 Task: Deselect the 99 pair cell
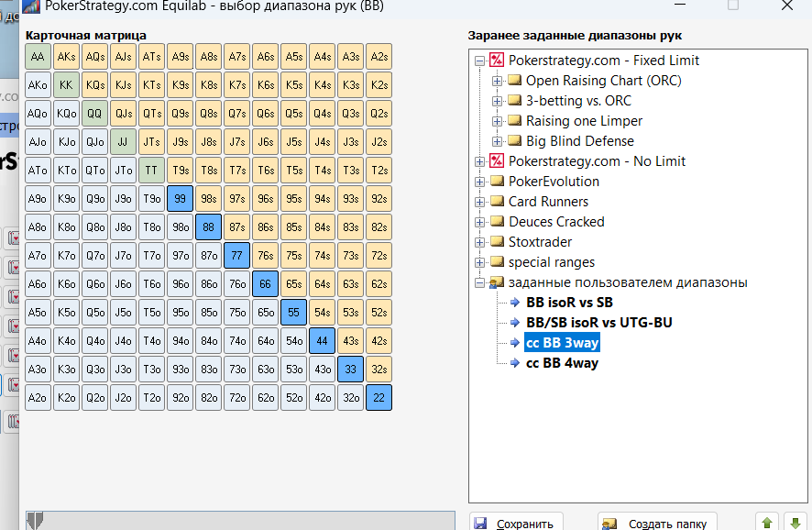click(x=181, y=198)
